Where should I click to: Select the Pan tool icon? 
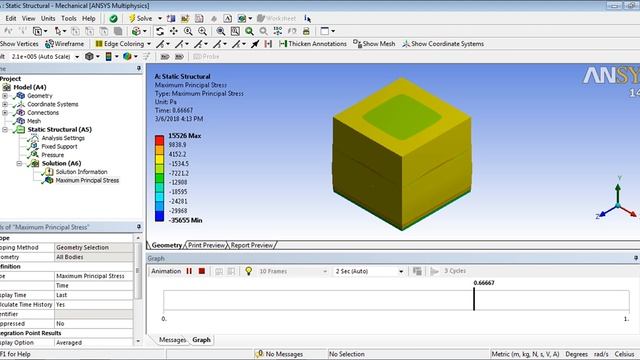(x=174, y=31)
